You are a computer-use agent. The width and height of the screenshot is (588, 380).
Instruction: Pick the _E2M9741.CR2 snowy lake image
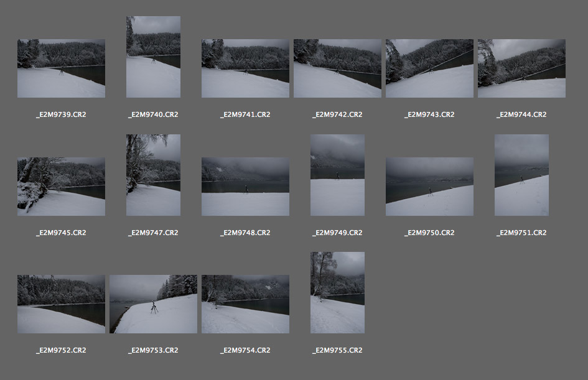point(245,68)
